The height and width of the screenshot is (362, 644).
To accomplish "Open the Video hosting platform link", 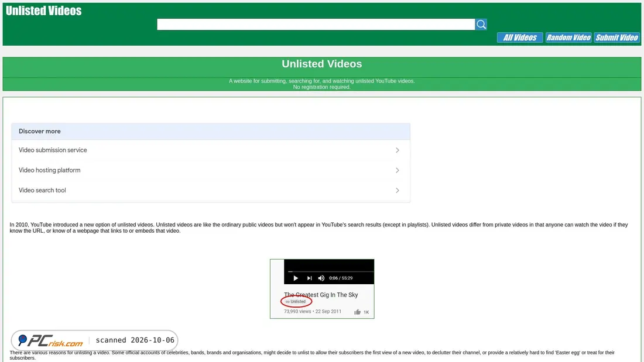I will tap(49, 170).
